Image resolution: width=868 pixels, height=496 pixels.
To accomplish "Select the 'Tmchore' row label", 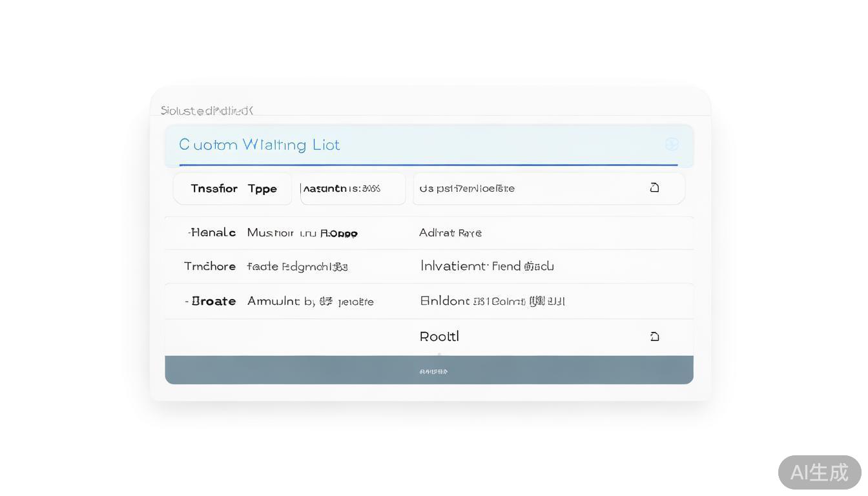I will [210, 266].
